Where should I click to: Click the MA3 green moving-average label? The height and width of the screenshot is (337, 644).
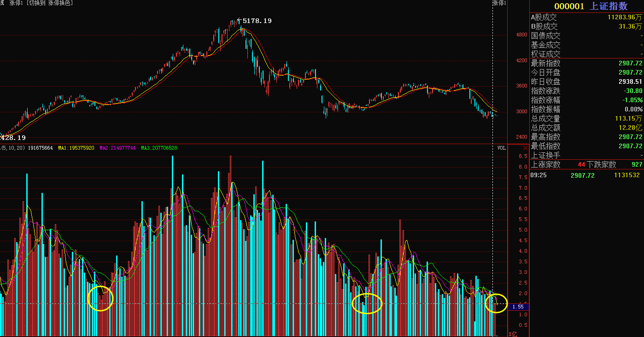pyautogui.click(x=159, y=148)
